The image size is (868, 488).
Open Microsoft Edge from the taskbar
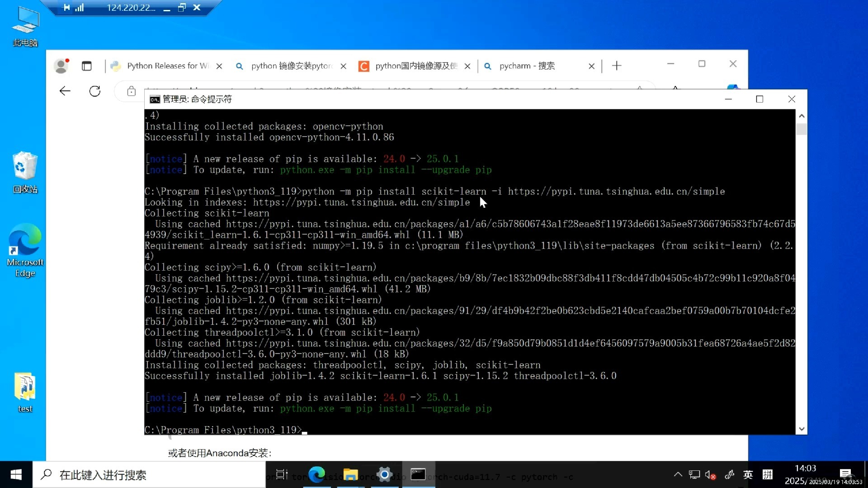click(316, 474)
